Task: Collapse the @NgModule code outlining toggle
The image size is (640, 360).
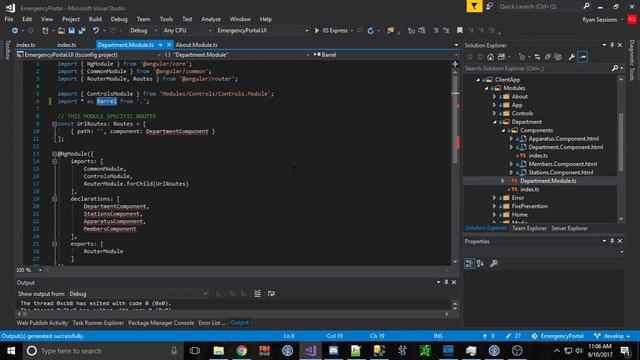Action: coord(54,154)
